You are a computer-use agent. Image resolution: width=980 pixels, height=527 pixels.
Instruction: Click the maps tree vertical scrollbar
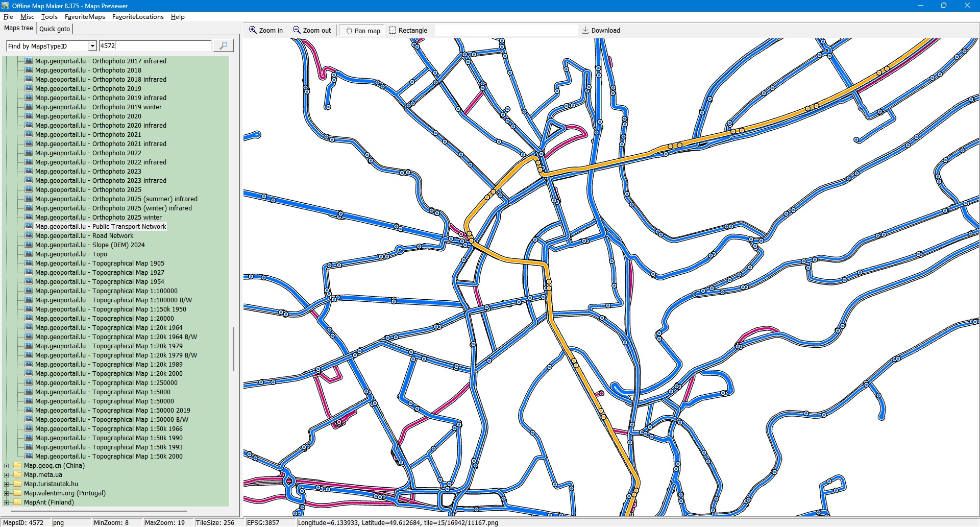(234, 349)
